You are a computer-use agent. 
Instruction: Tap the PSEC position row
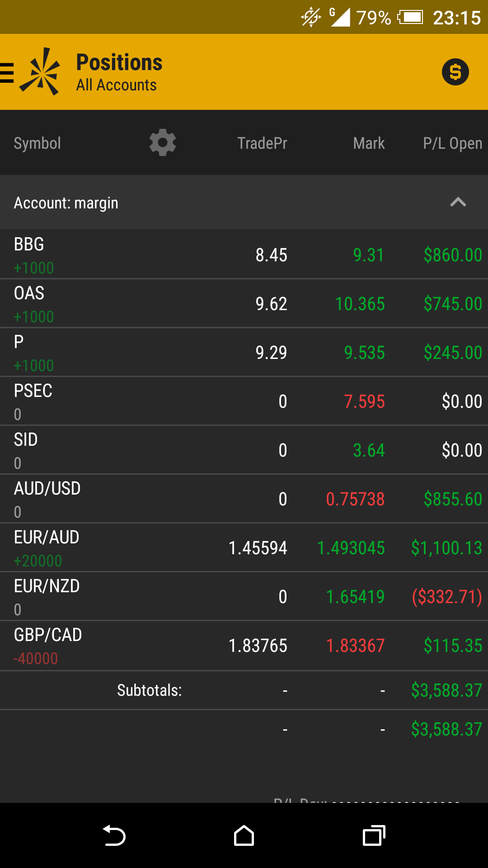click(244, 401)
